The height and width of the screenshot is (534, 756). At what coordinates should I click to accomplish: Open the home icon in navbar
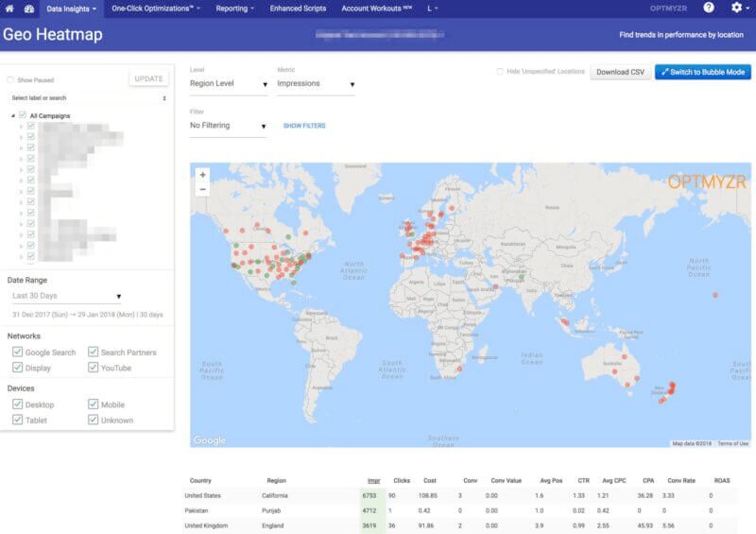click(x=9, y=9)
